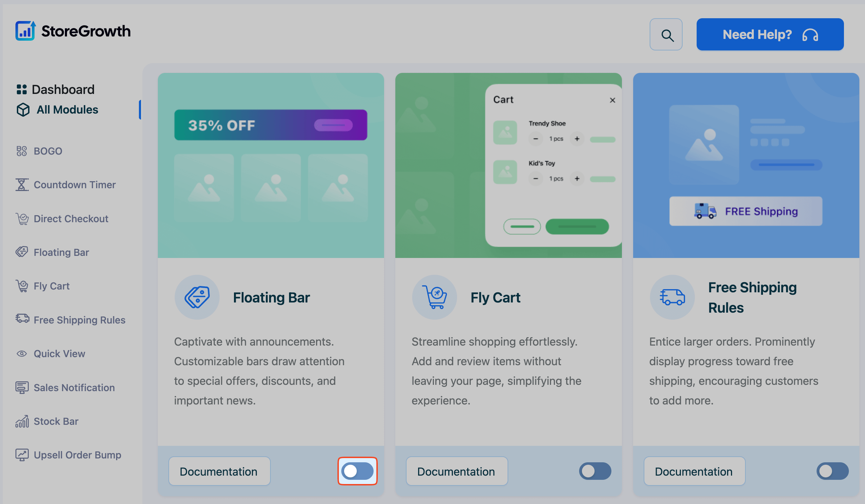Click the Stock Bar chart icon
865x504 pixels.
pos(22,421)
